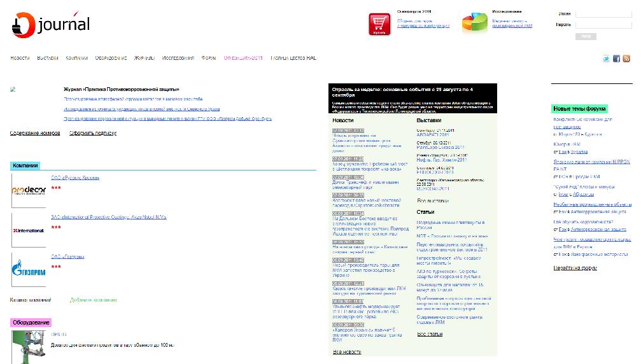641x364 pixels.
Task: Click the International company logo
Action: [29, 230]
